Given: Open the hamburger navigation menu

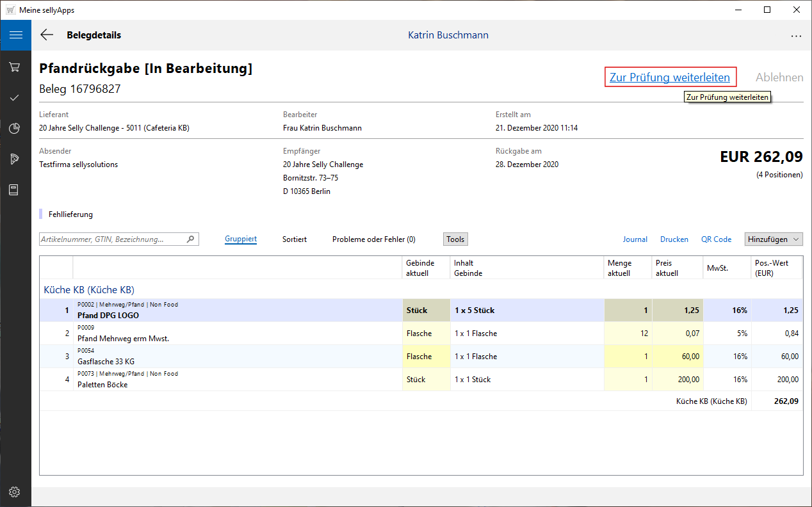Looking at the screenshot, I should click(15, 35).
